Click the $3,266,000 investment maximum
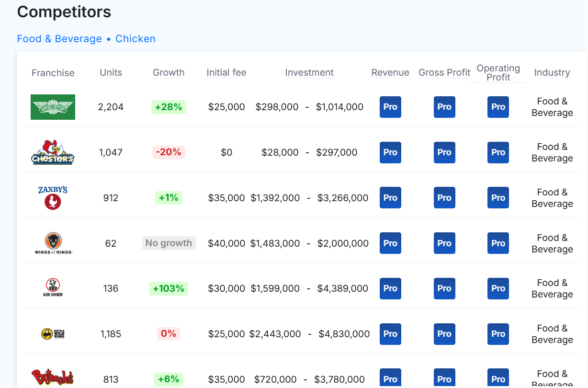Viewport: 588px width, 388px height. [x=343, y=198]
